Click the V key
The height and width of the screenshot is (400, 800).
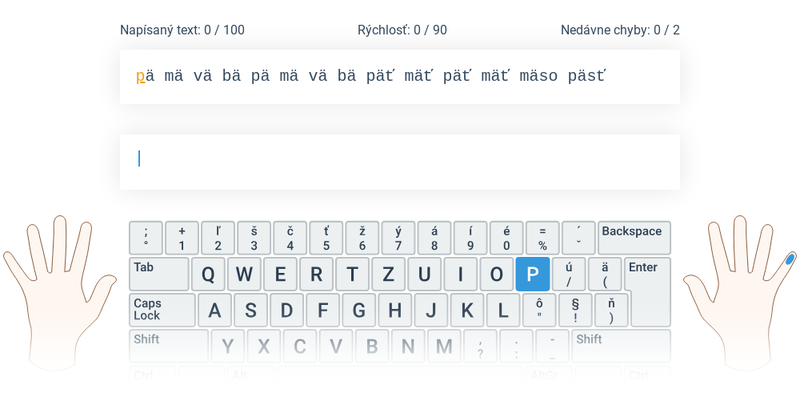336,346
